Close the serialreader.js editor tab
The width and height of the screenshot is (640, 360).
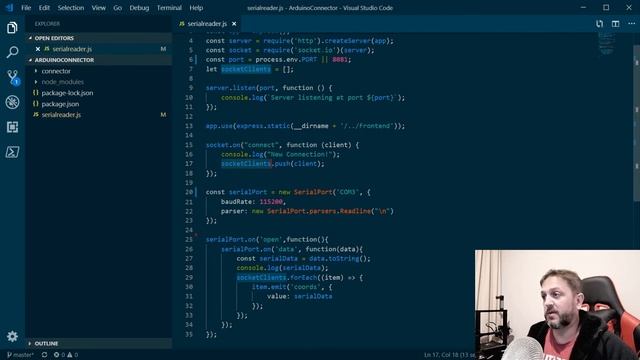coord(234,24)
